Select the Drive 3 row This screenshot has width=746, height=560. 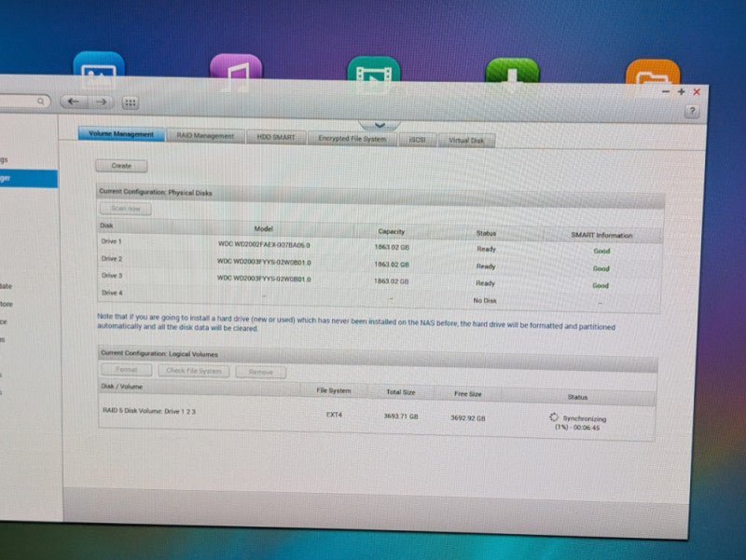380,280
